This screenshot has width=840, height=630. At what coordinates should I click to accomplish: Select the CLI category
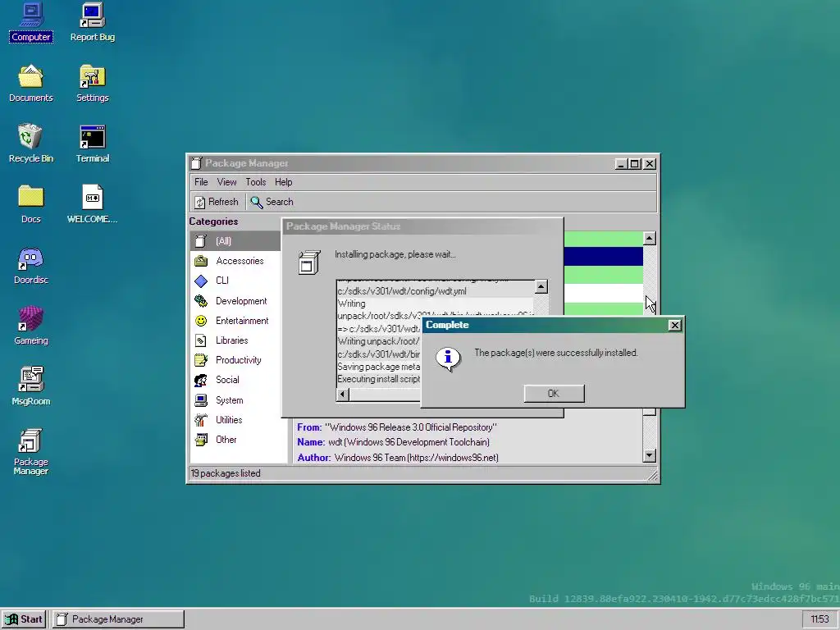(235, 281)
